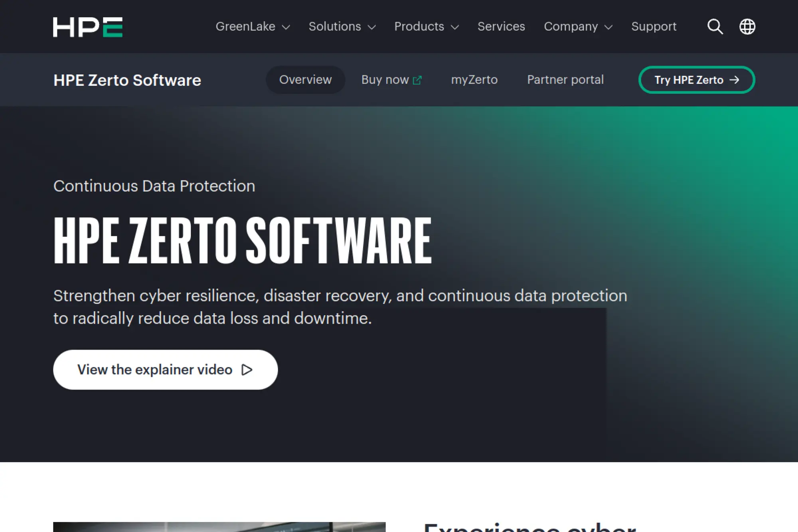The width and height of the screenshot is (798, 532).
Task: Expand the GreenLake menu chevron
Action: click(x=286, y=27)
